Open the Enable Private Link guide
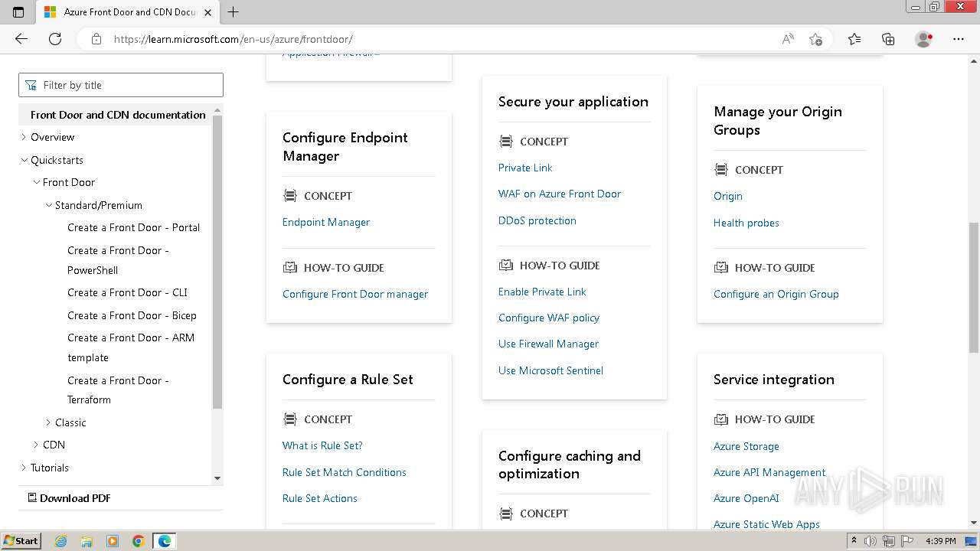Screen dimensions: 980x551 coord(542,292)
